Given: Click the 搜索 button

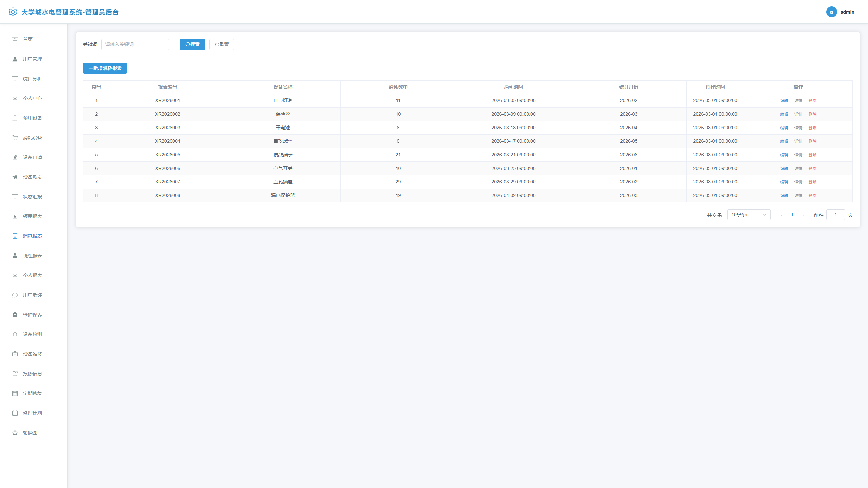Looking at the screenshot, I should [x=192, y=44].
